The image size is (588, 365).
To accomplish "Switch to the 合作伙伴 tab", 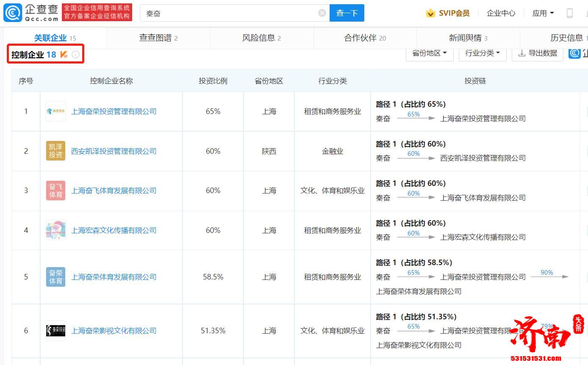I will [x=365, y=38].
